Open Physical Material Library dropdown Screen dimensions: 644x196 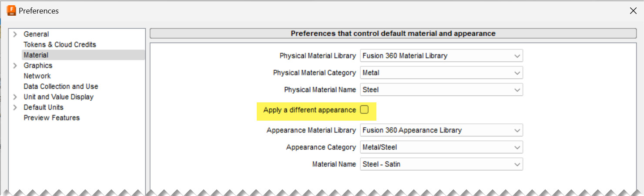tap(441, 56)
